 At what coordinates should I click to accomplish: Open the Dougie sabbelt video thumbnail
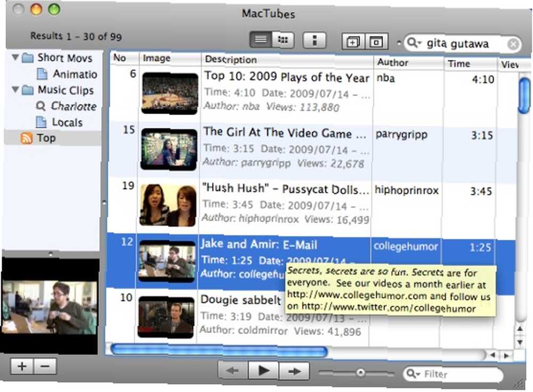coord(166,317)
